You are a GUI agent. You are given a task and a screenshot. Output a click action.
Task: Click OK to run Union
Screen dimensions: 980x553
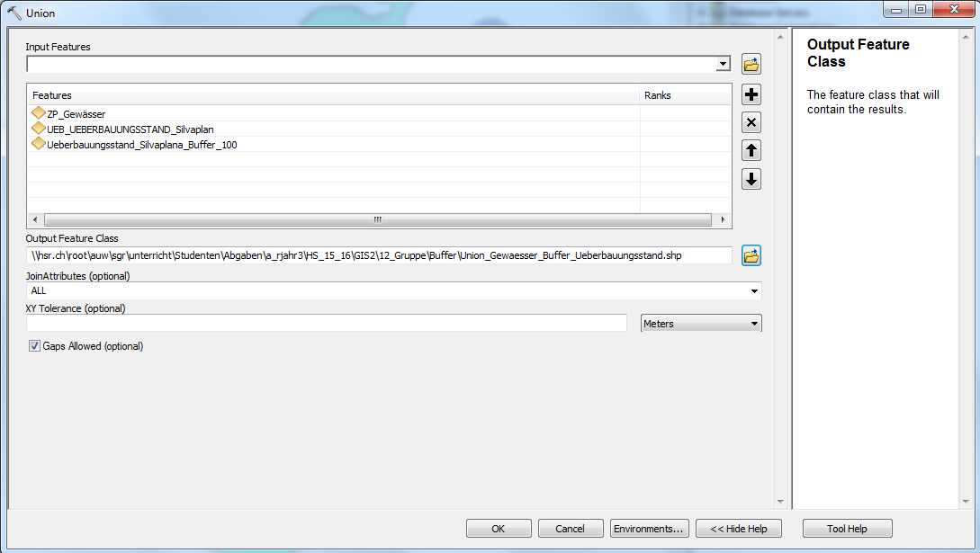pyautogui.click(x=499, y=529)
